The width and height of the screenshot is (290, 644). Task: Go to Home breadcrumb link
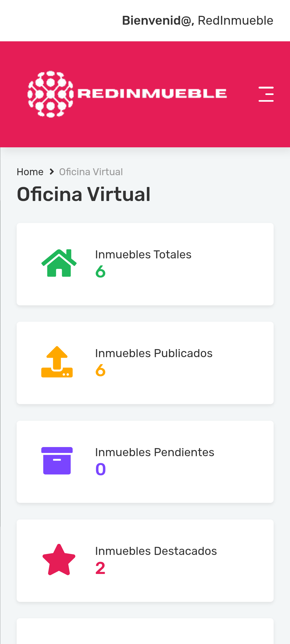pyautogui.click(x=30, y=172)
